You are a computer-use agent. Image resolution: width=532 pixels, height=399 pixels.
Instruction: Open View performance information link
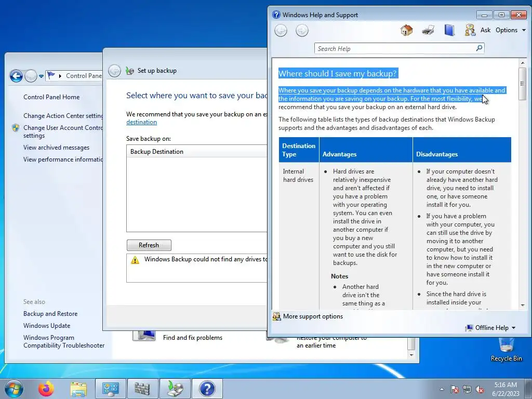[63, 159]
